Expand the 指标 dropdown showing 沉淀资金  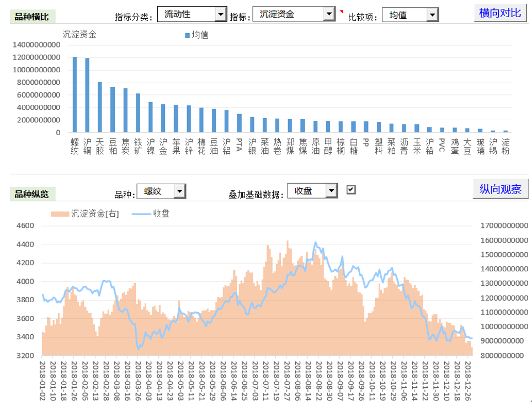(x=329, y=14)
